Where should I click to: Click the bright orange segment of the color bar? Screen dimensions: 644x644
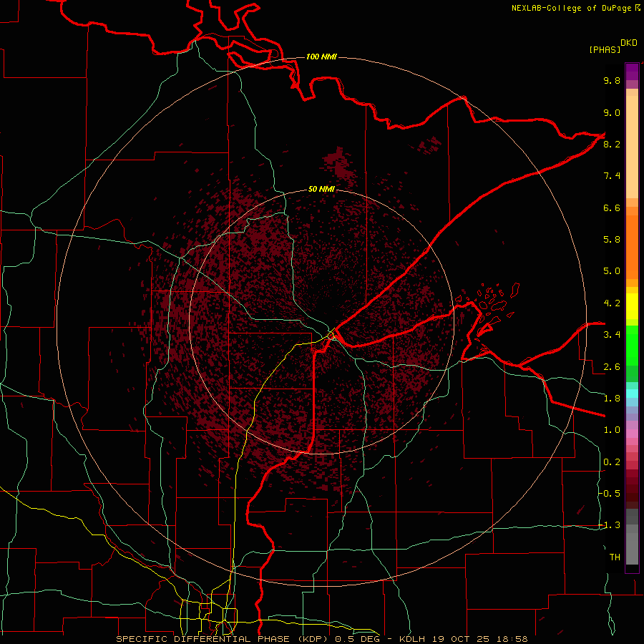[632, 246]
